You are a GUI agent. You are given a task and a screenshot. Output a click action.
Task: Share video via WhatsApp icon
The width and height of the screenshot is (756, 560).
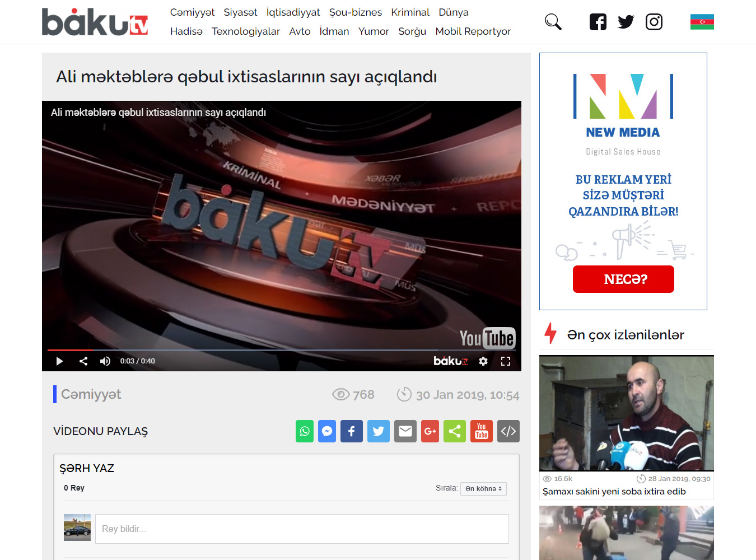pyautogui.click(x=305, y=431)
